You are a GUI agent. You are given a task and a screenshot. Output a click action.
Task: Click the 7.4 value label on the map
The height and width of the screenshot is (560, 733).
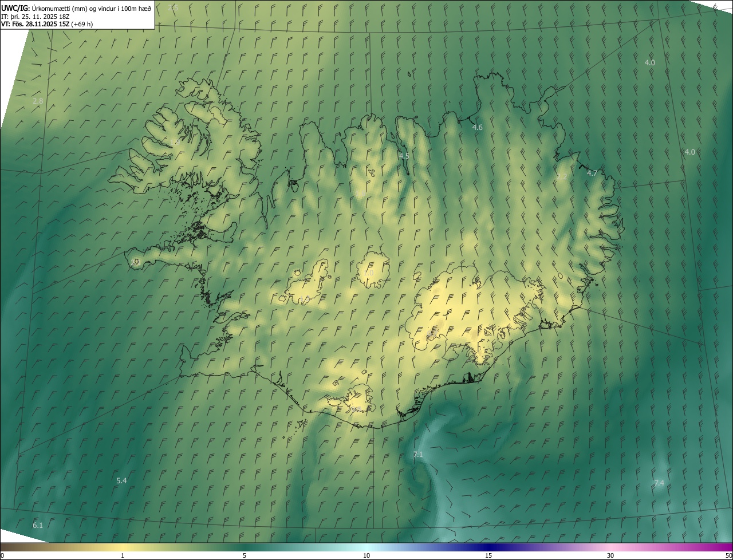(659, 483)
